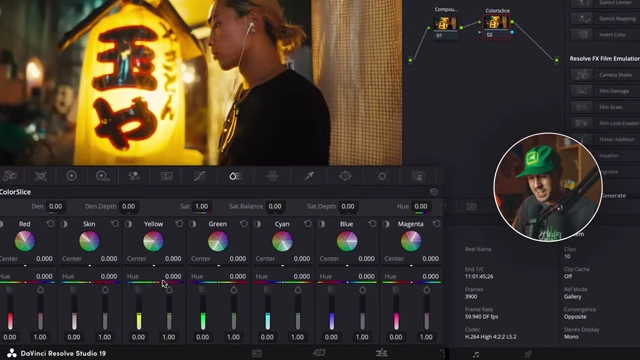640x360 pixels.
Task: Open the Qualifier eyedropper palette
Action: pyautogui.click(x=309, y=176)
